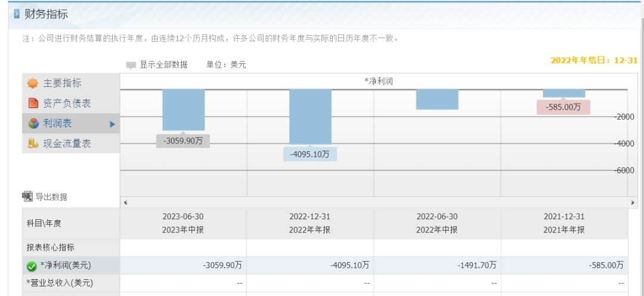
Task: Switch to the 现金流量表 tab
Action: pyautogui.click(x=67, y=144)
